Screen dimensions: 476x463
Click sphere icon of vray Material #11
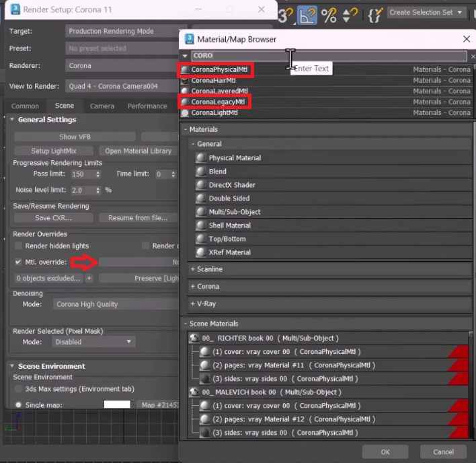click(205, 365)
